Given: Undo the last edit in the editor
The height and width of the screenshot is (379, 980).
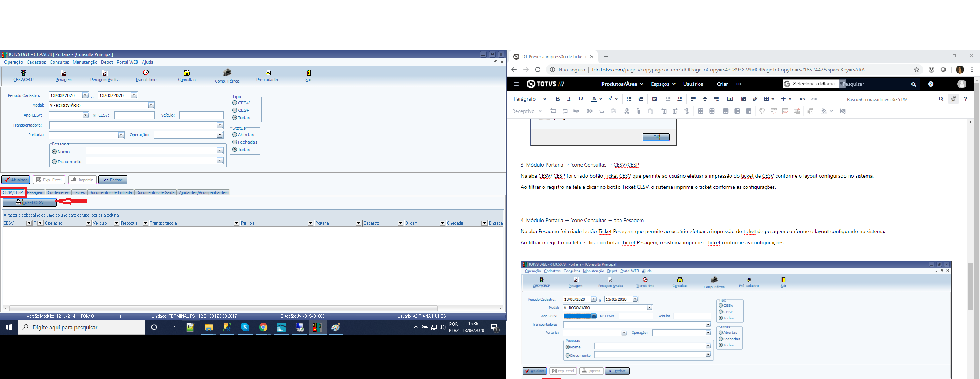Looking at the screenshot, I should tap(802, 99).
